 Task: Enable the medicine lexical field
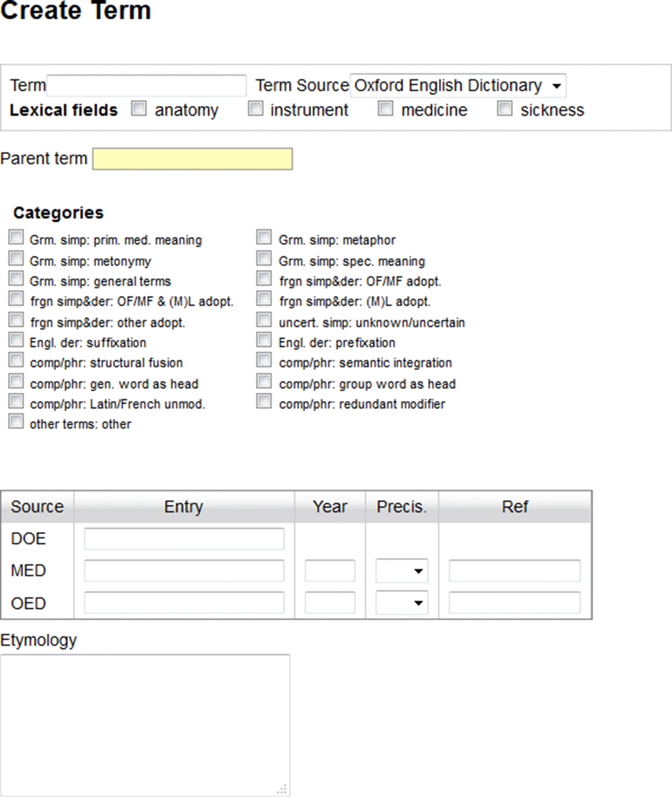pyautogui.click(x=385, y=109)
